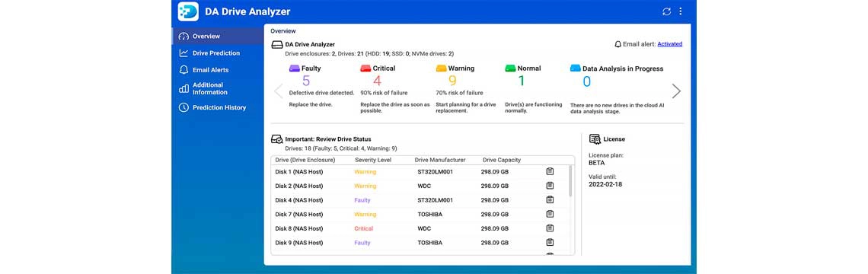Open the three-dot more options menu

click(681, 11)
